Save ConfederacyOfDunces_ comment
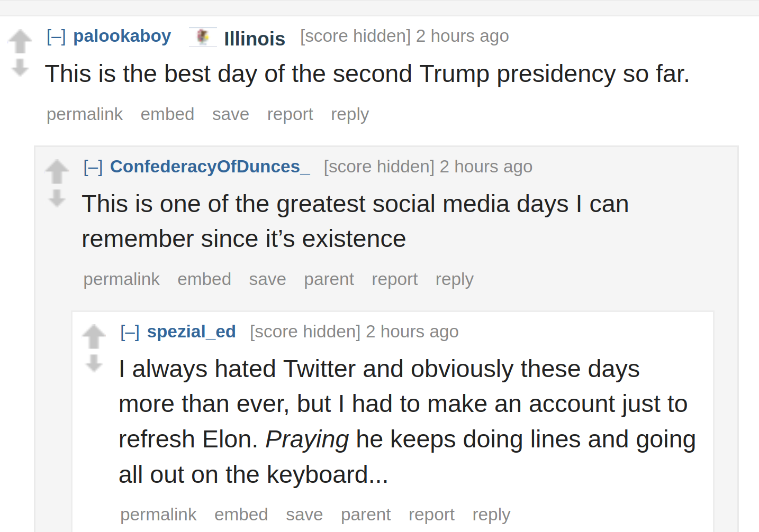759x532 pixels. pos(268,279)
